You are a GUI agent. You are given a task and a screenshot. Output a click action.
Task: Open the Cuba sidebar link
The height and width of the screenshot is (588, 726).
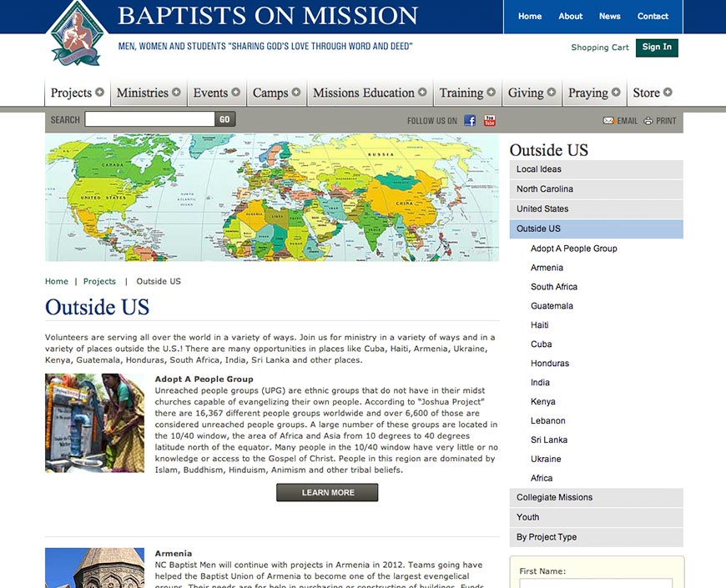click(542, 344)
